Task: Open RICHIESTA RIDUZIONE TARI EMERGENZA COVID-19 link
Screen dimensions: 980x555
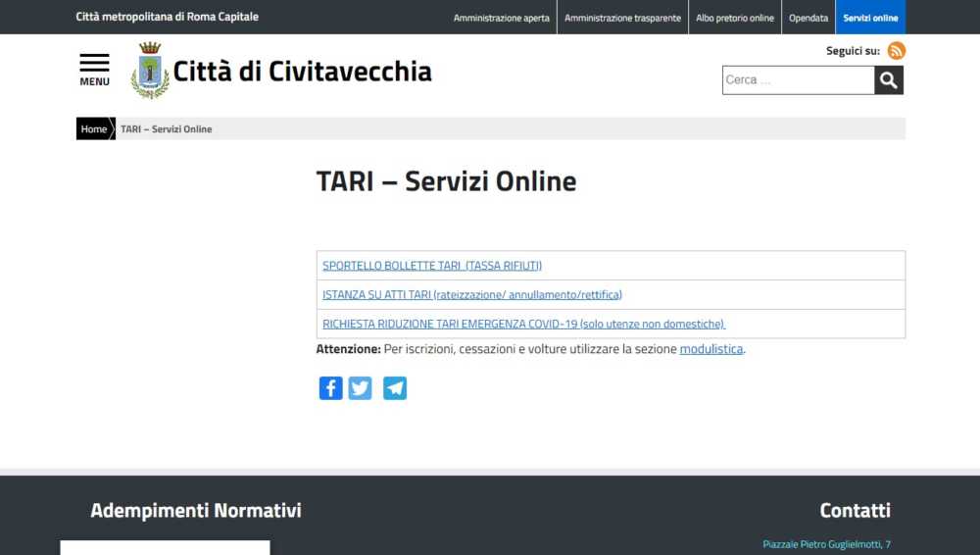Action: pos(523,325)
